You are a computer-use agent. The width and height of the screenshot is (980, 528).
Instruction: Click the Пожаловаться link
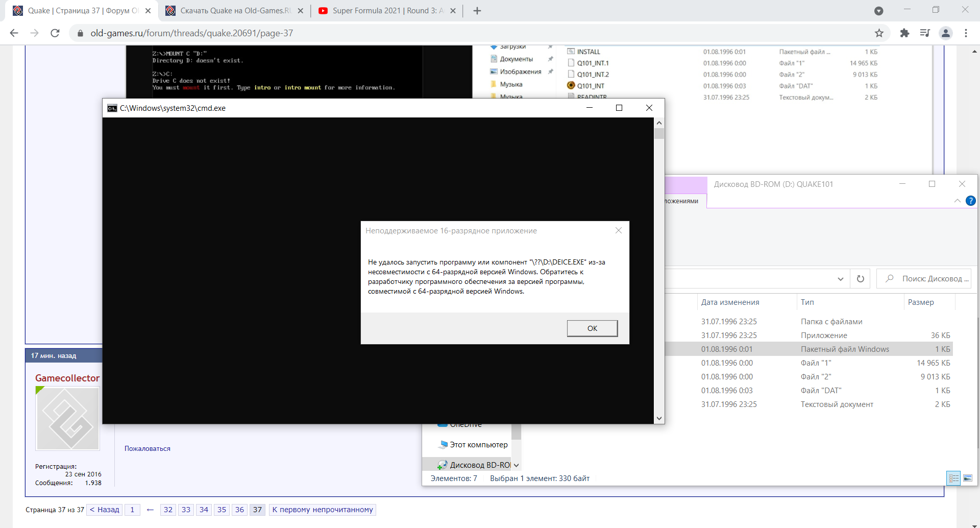[148, 448]
